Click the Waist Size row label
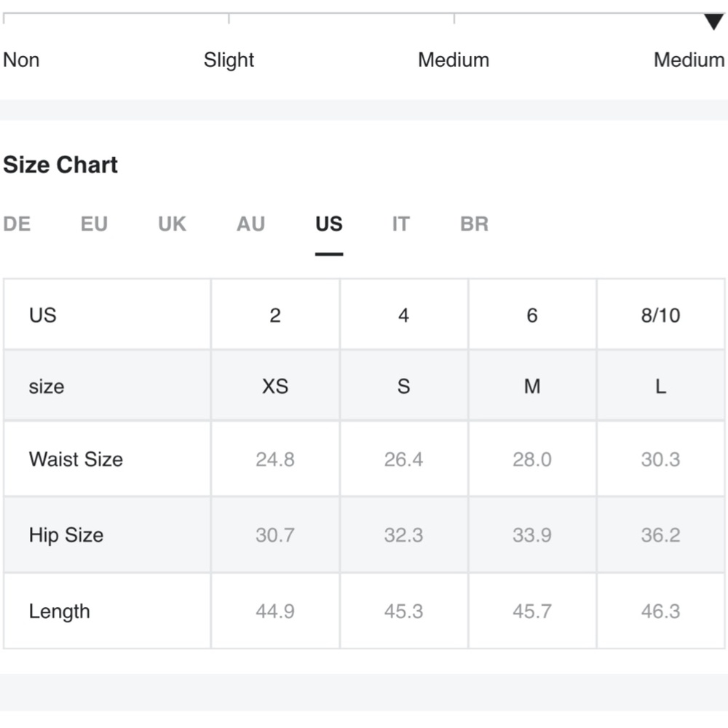This screenshot has height=728, width=728. [x=76, y=459]
